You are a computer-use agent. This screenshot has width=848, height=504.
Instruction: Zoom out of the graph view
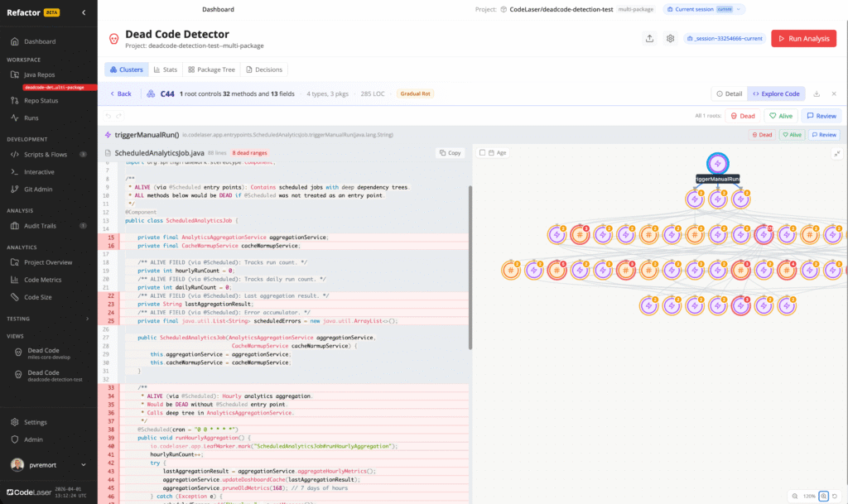point(793,496)
